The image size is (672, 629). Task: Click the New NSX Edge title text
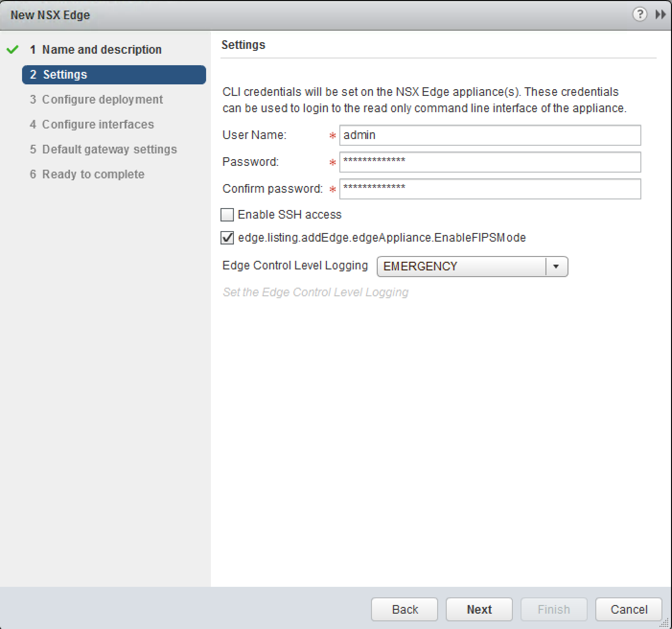click(50, 15)
